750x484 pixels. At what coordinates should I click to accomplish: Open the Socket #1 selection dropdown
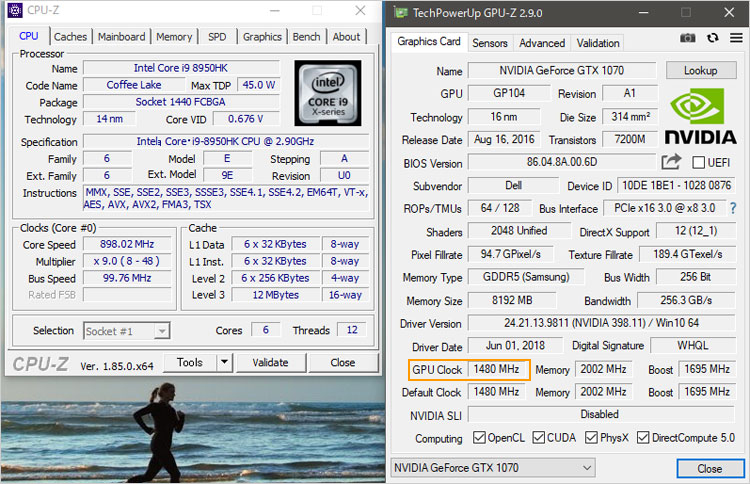127,331
